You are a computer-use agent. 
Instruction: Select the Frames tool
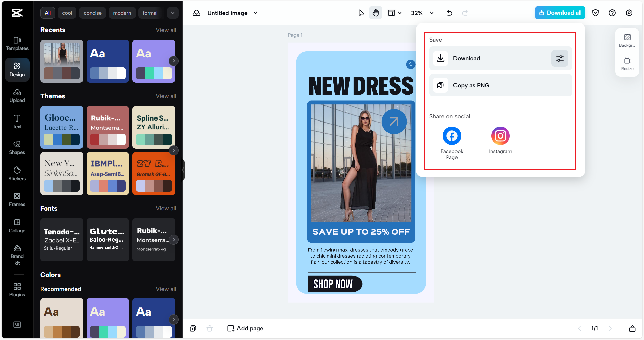(17, 199)
